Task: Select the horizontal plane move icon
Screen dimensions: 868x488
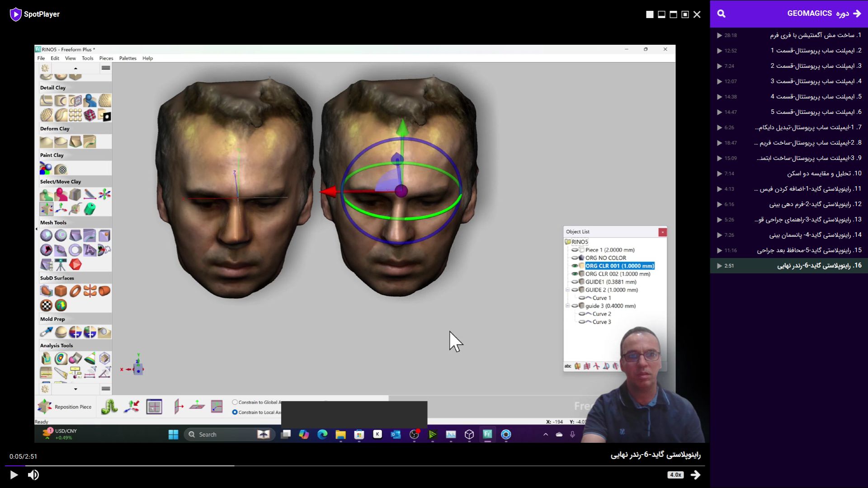Action: (x=197, y=406)
